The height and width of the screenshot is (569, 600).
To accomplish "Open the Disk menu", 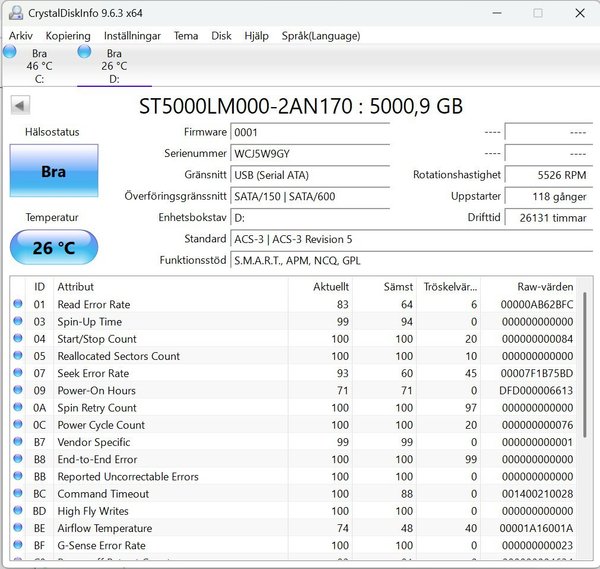I will pyautogui.click(x=221, y=36).
